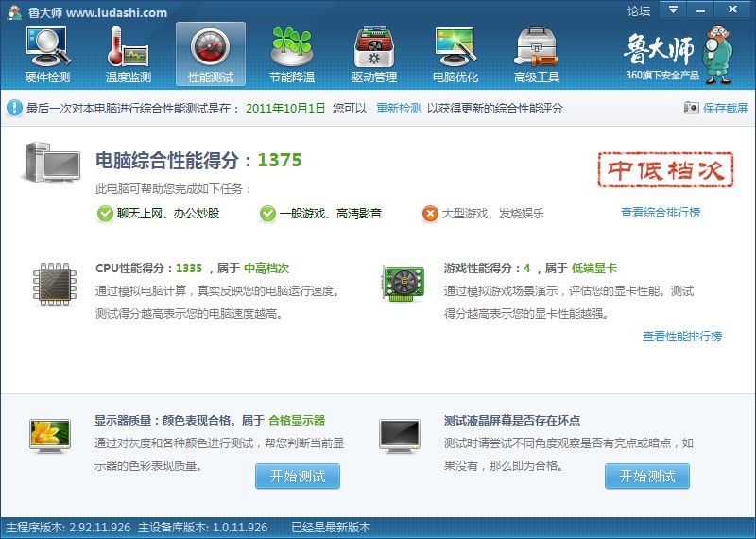This screenshot has width=756, height=539.
Task: Click 已经是最新版本 status text
Action: coord(331,528)
